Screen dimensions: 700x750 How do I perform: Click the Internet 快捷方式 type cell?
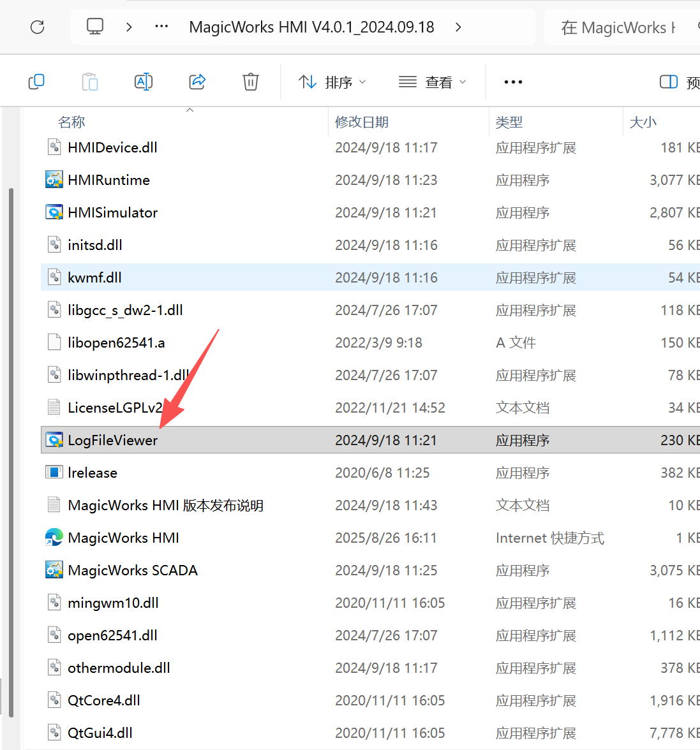[x=550, y=538]
